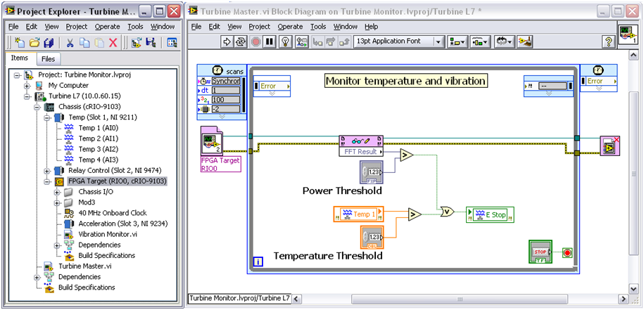644x310 pixels.
Task: Open Operate menu in Block Diagram window
Action: tap(290, 26)
